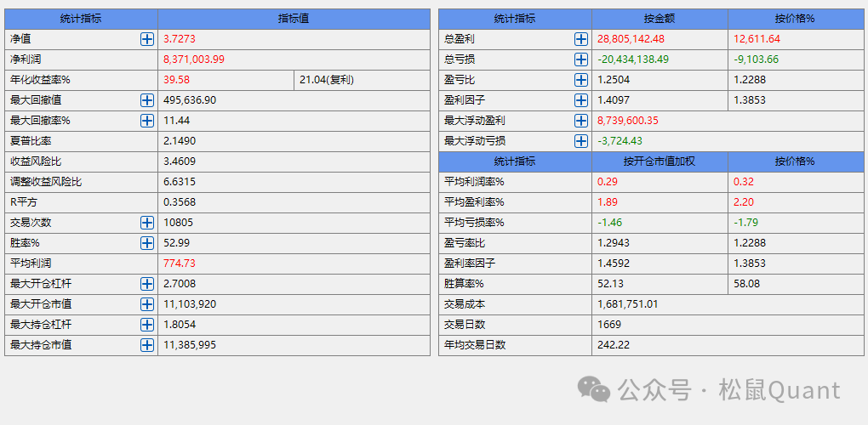Click the plus icon beside 净值
Image resolution: width=868 pixels, height=425 pixels.
(x=147, y=39)
